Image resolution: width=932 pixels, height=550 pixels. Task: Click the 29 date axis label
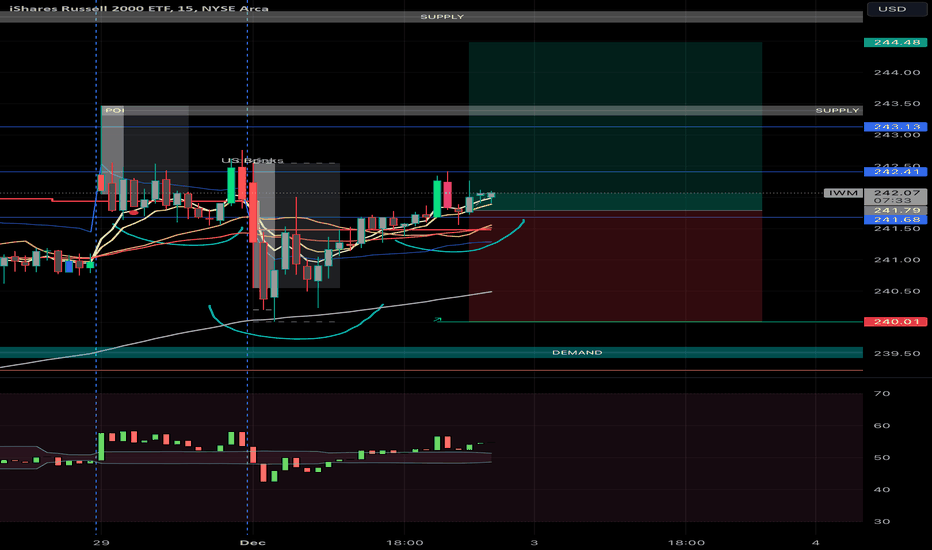(101, 542)
